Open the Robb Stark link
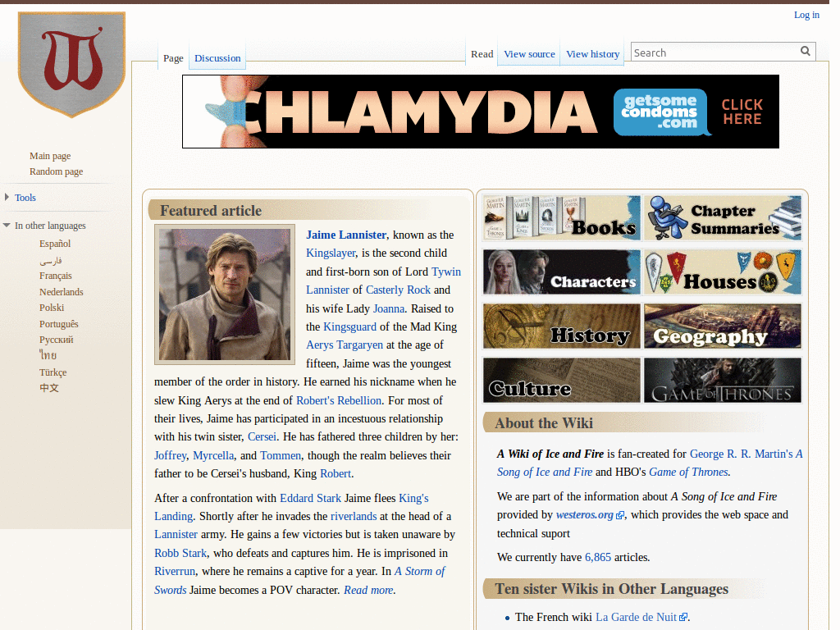Image resolution: width=840 pixels, height=630 pixels. (180, 553)
